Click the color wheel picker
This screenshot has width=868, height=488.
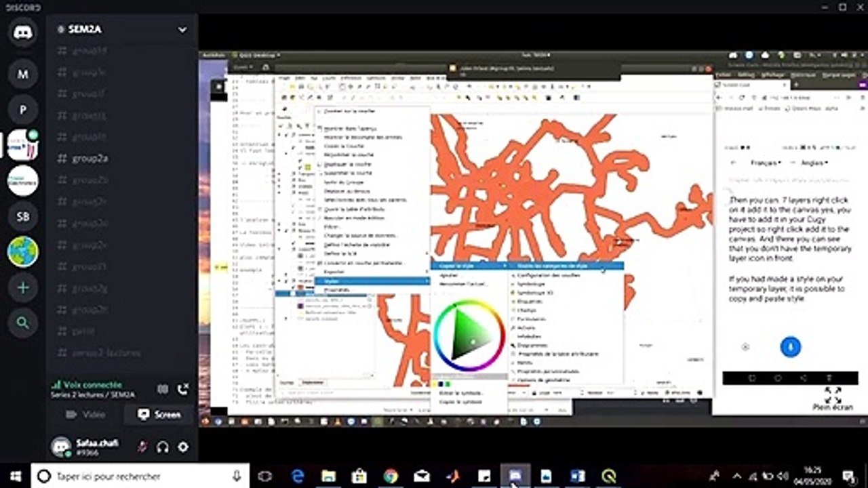[469, 335]
